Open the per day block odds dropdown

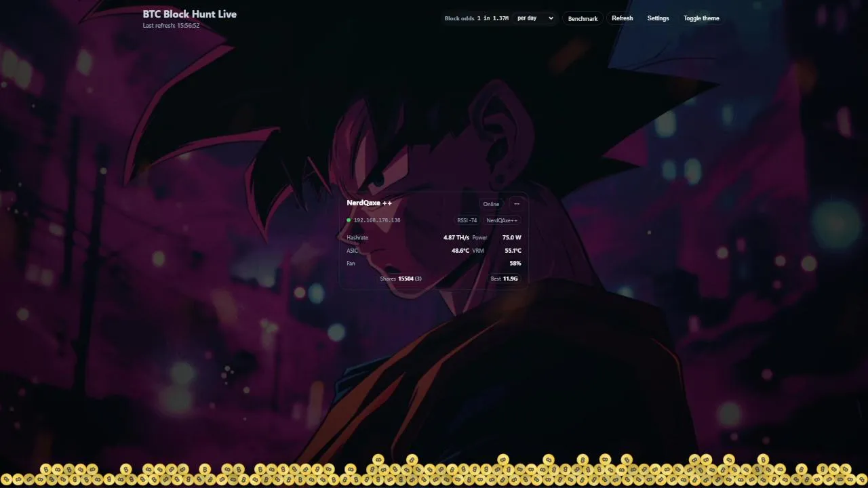pyautogui.click(x=535, y=18)
